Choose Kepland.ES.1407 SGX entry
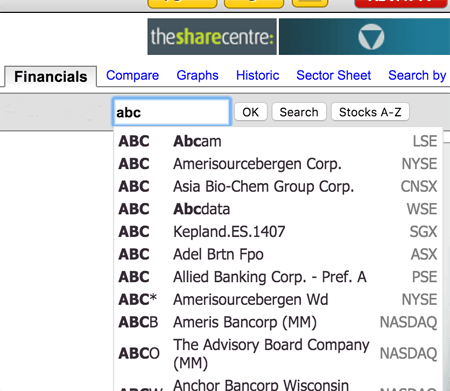This screenshot has height=391, width=450. [x=278, y=232]
